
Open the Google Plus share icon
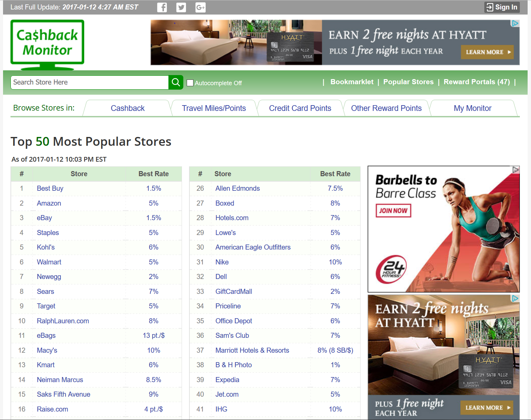coord(201,7)
